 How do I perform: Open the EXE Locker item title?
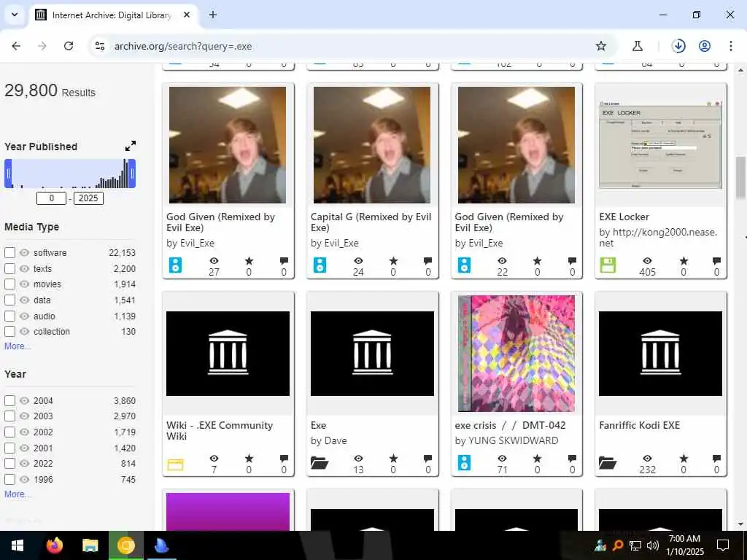pyautogui.click(x=624, y=217)
